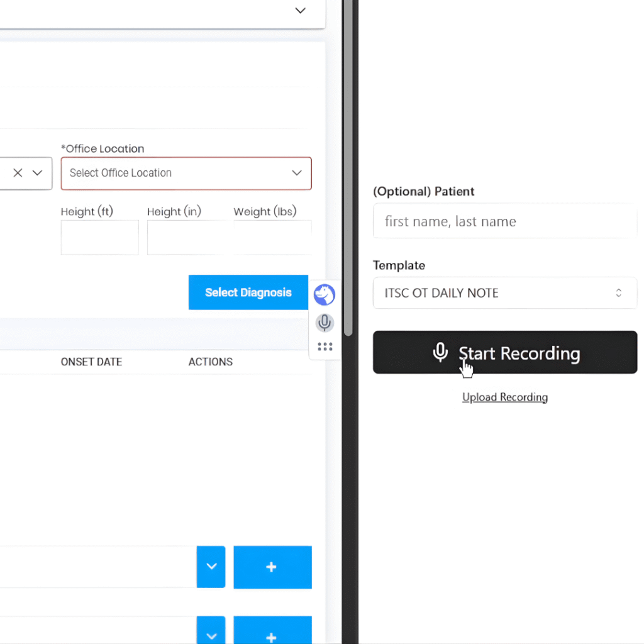Click the Select Diagnosis button
The image size is (644, 644).
[248, 292]
